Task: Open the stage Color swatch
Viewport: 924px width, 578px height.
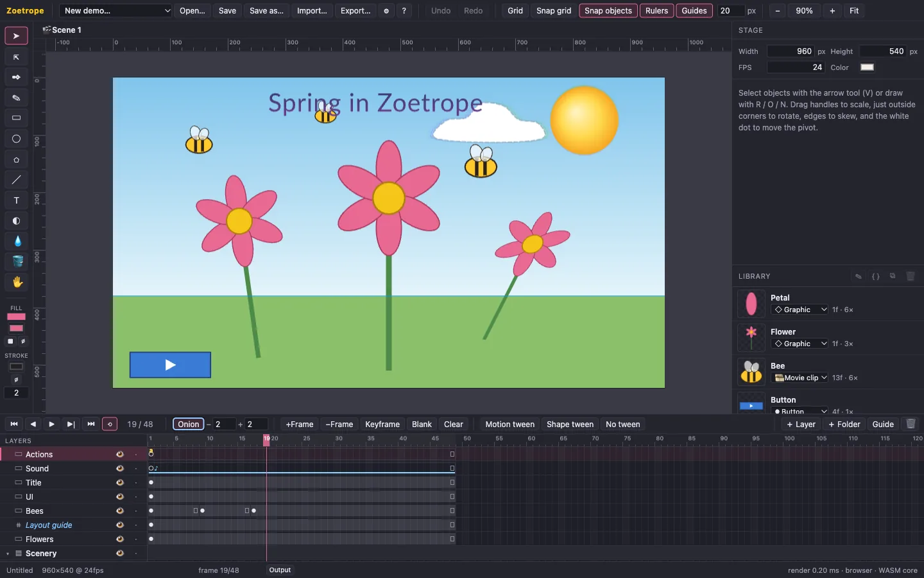Action: 867,67
